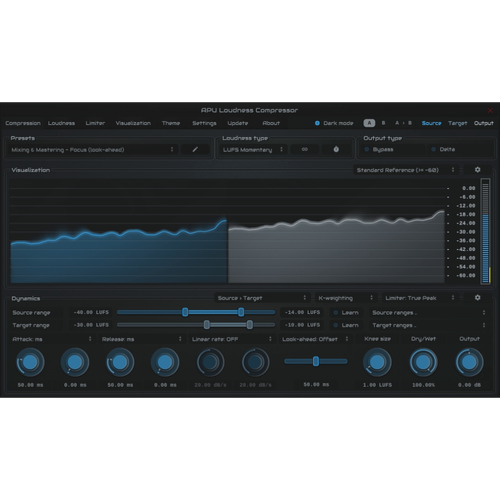
Task: Open the Settings menu
Action: coord(204,123)
